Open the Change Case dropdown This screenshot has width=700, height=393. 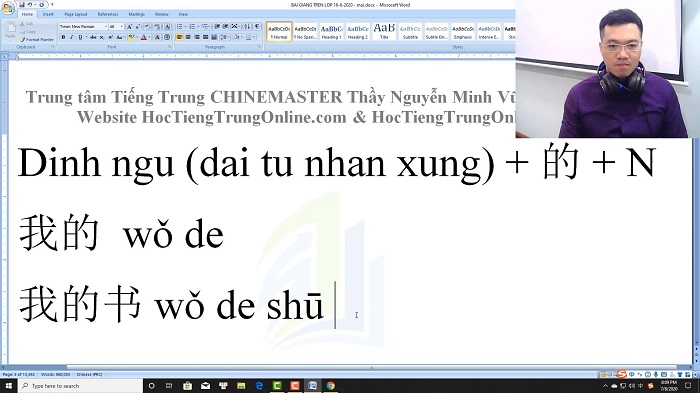point(120,37)
